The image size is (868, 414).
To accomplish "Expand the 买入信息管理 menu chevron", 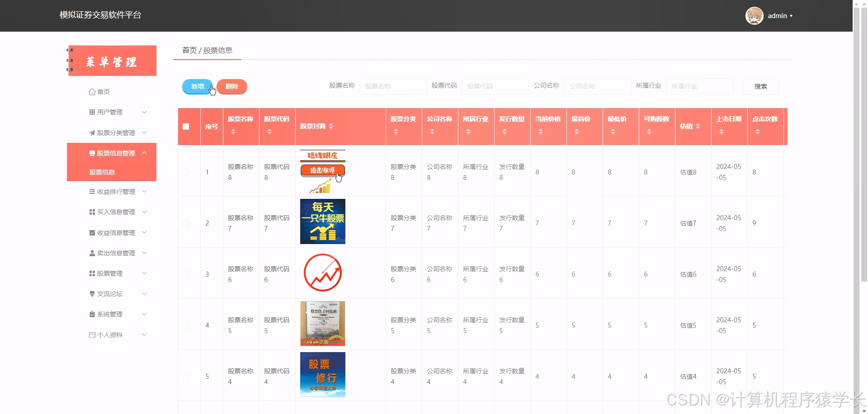I will coord(144,212).
